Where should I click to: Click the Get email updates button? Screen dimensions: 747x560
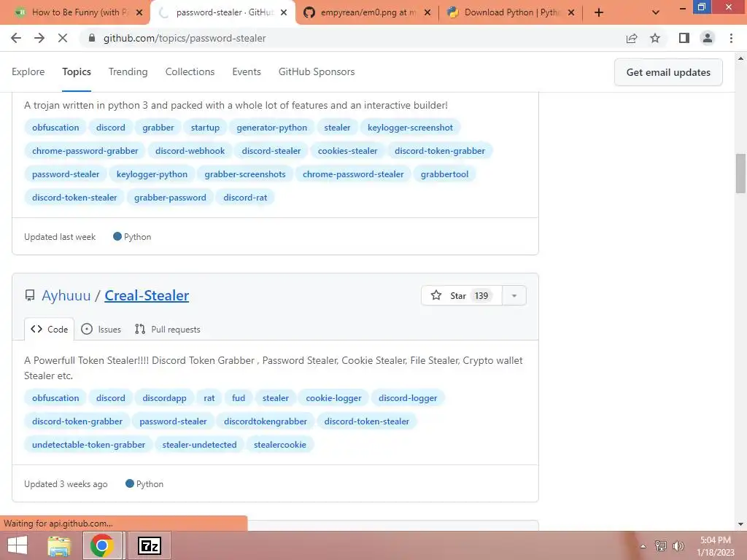(668, 72)
